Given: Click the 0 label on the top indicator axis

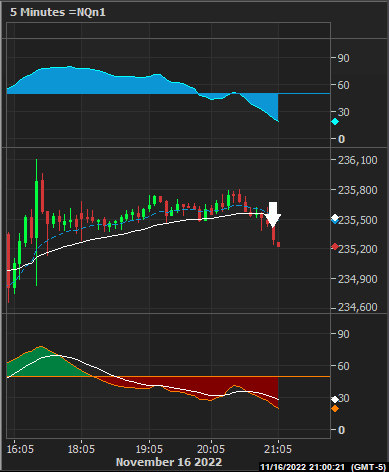Looking at the screenshot, I should click(341, 139).
